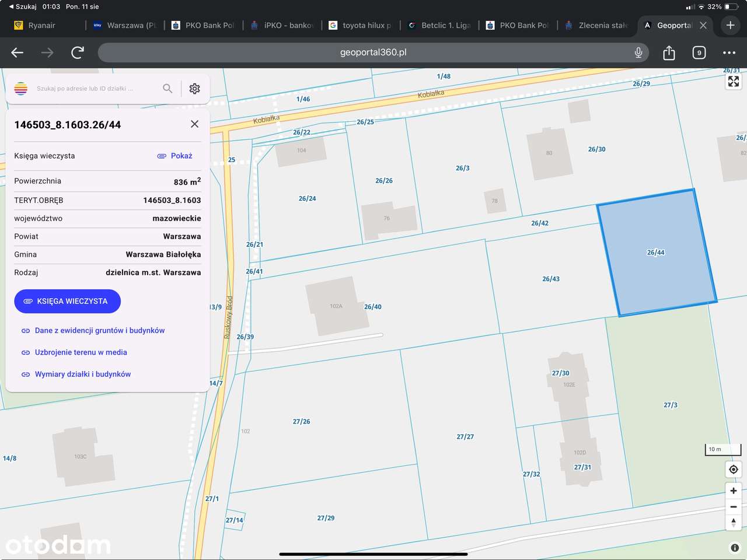This screenshot has width=747, height=560.
Task: Click the map search magnifier icon
Action: [167, 89]
